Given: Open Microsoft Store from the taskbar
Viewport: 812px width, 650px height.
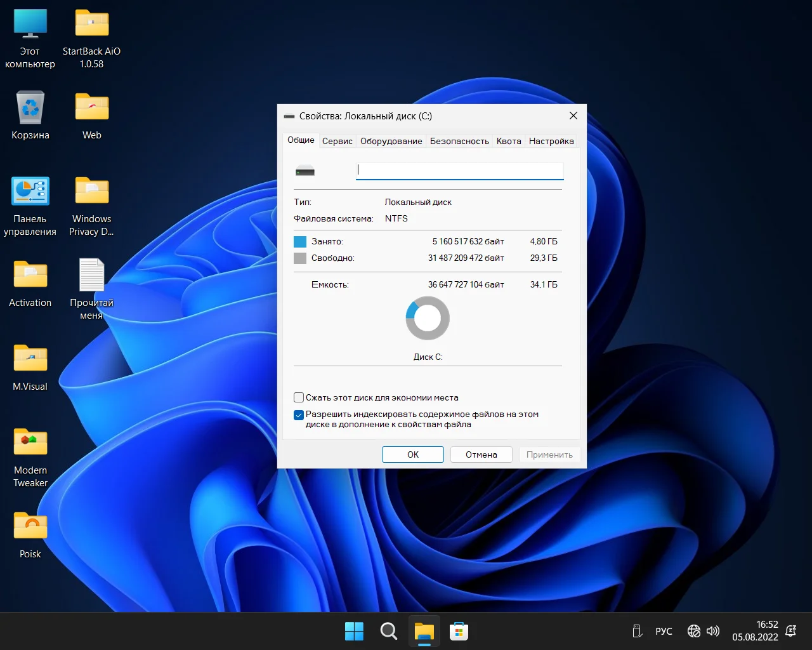Looking at the screenshot, I should coord(459,631).
